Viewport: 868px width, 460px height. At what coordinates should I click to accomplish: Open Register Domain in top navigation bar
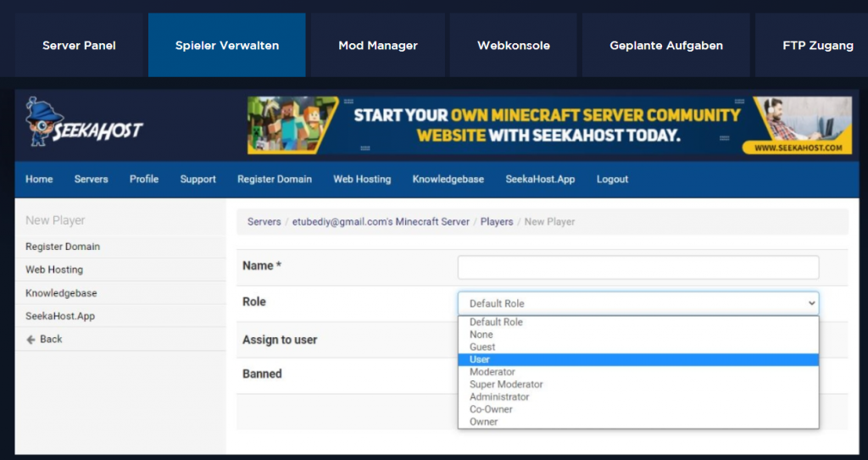275,180
